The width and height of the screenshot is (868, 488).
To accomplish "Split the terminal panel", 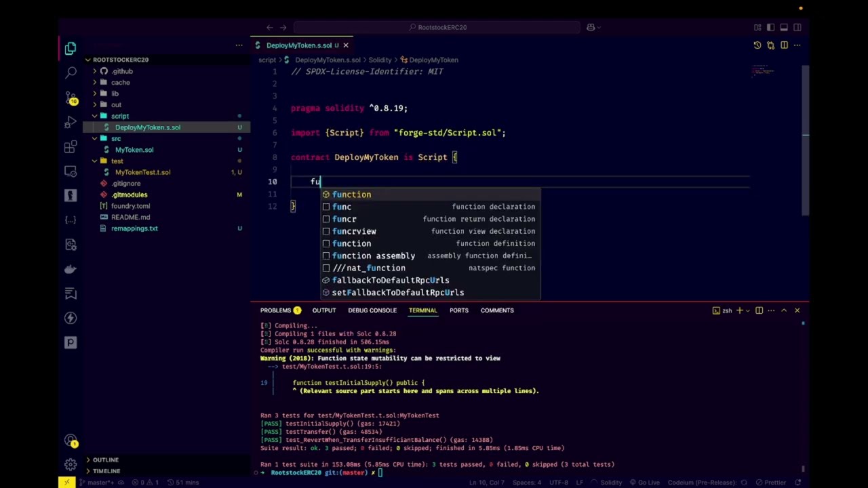I will [759, 310].
